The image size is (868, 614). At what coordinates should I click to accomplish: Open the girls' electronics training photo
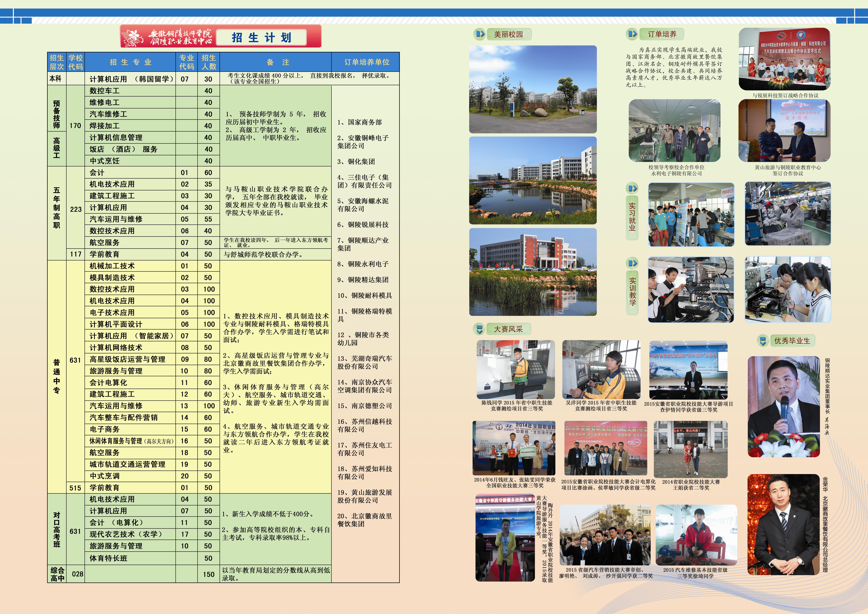[x=788, y=289]
